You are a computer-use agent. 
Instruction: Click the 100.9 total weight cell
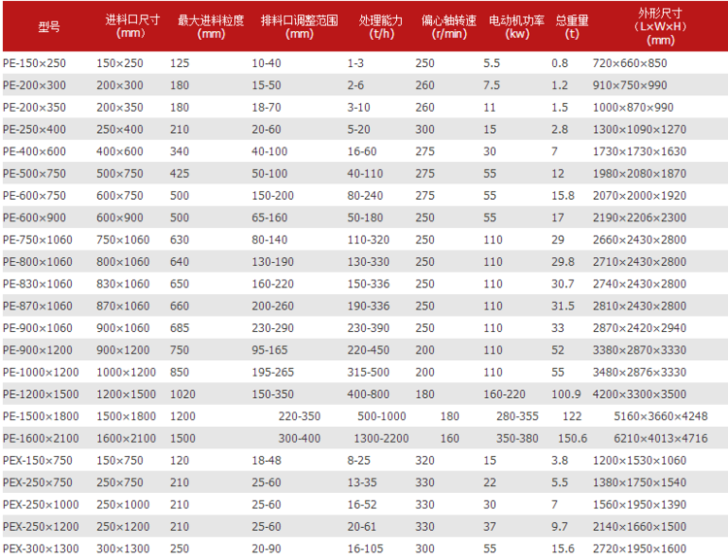pyautogui.click(x=566, y=394)
